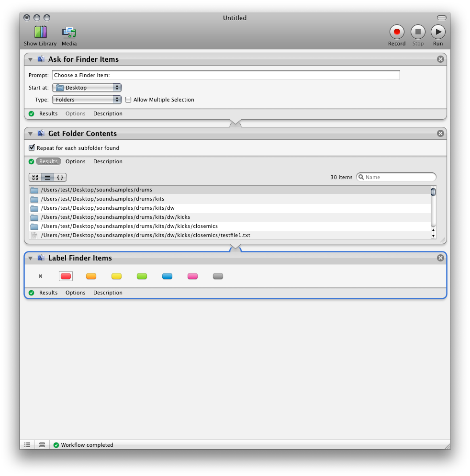Select the testfile1.txt result row
This screenshot has width=470, height=476.
(x=230, y=235)
